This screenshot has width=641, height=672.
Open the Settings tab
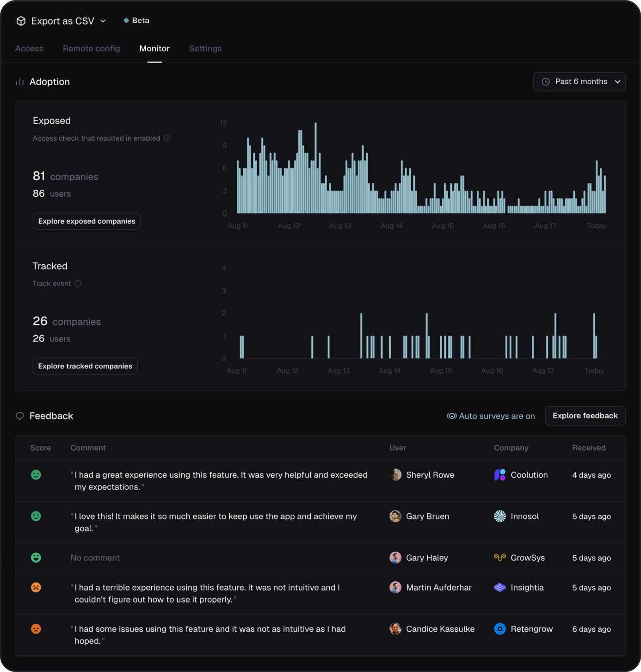pyautogui.click(x=205, y=48)
